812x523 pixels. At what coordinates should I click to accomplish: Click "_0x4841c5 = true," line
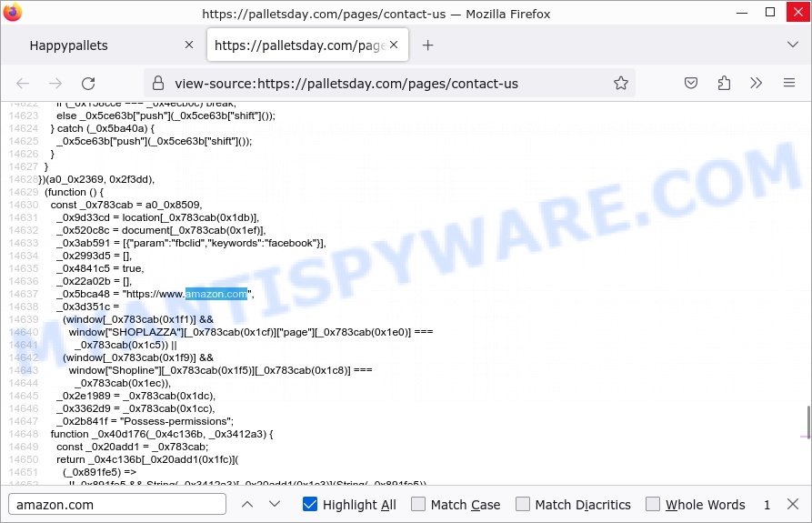(100, 268)
